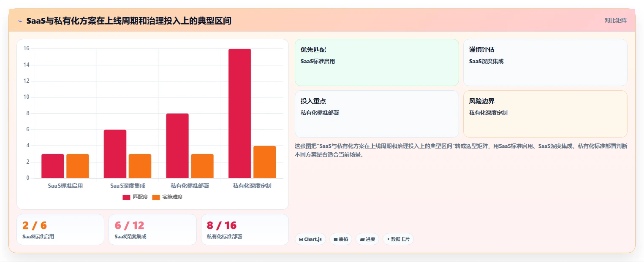Select the 风险边界 matrix card

pos(545,114)
